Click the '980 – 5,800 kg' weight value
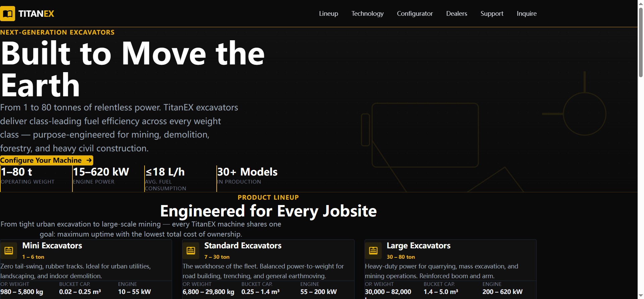The image size is (644, 299). point(22,292)
